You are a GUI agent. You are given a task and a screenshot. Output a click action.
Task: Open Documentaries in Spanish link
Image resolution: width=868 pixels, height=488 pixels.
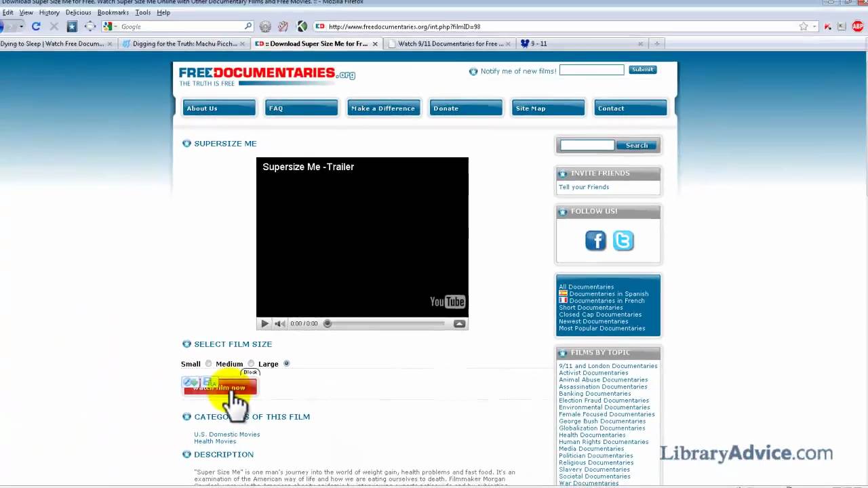(608, 294)
